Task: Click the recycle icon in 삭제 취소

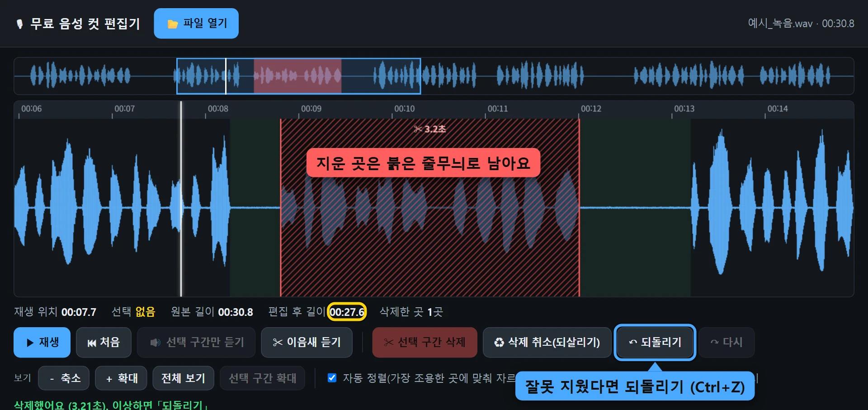Action: coord(499,343)
